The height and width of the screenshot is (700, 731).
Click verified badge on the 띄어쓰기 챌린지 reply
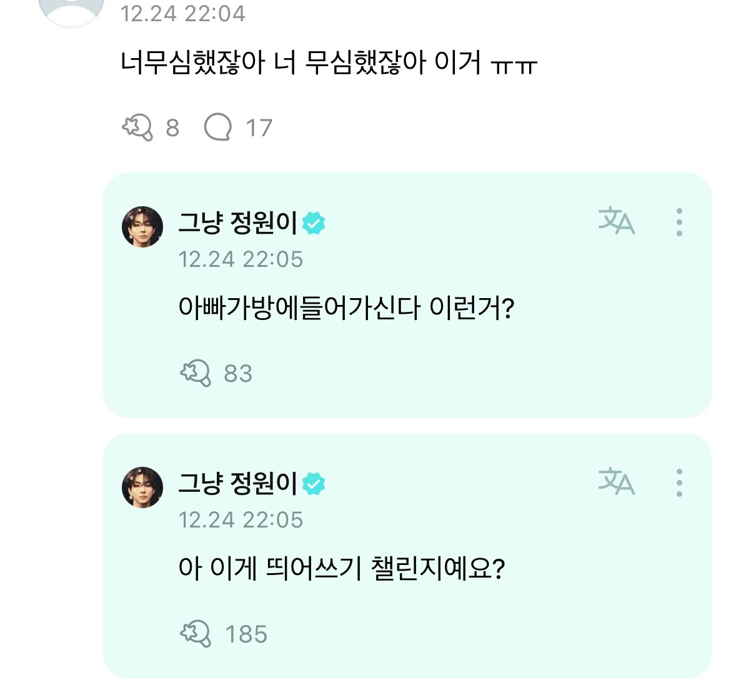(314, 484)
